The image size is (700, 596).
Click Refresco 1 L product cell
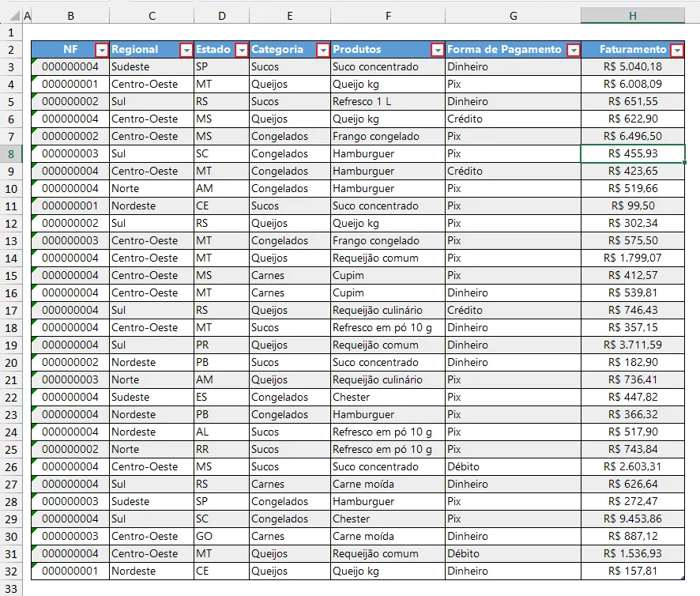pyautogui.click(x=387, y=101)
